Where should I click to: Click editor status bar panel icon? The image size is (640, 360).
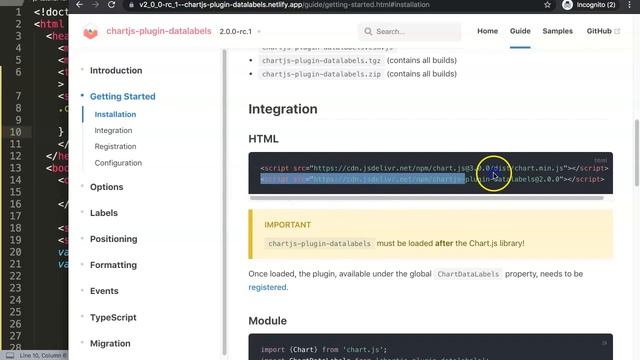click(10, 356)
